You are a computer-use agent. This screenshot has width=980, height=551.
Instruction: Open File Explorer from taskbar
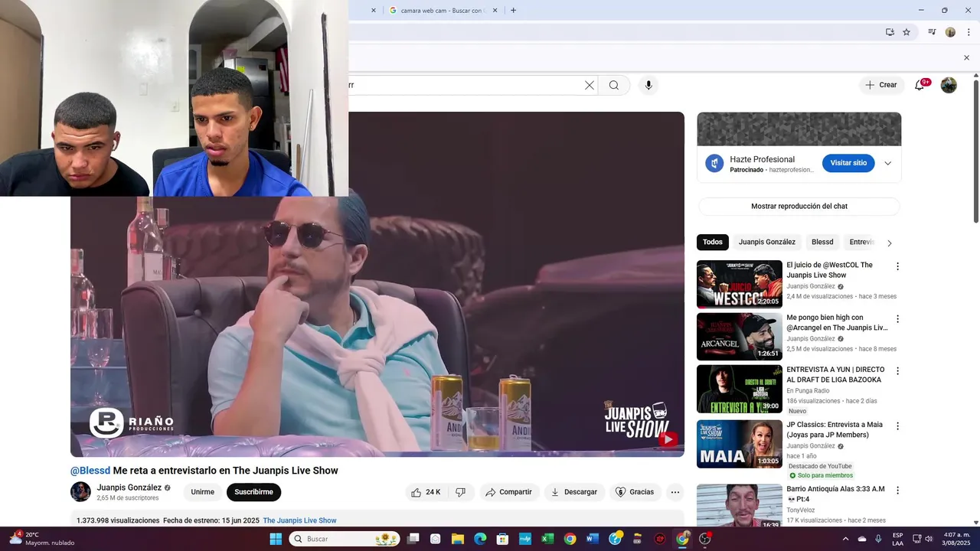click(x=458, y=539)
